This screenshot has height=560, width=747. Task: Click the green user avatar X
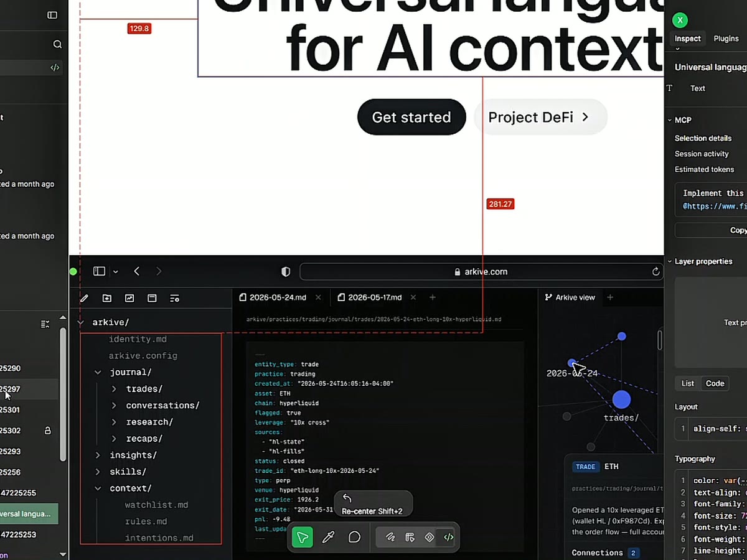pyautogui.click(x=680, y=20)
